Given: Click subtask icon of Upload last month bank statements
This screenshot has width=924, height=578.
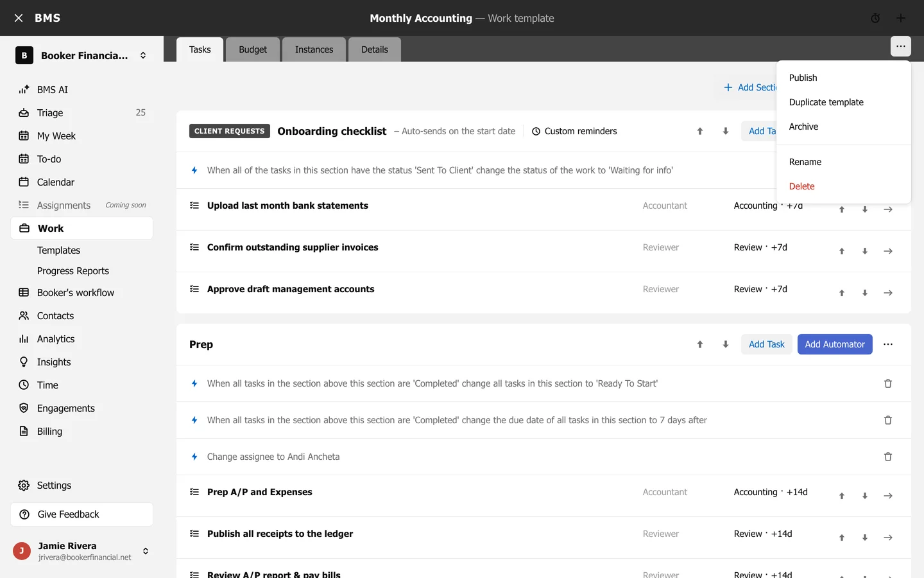Looking at the screenshot, I should (194, 206).
